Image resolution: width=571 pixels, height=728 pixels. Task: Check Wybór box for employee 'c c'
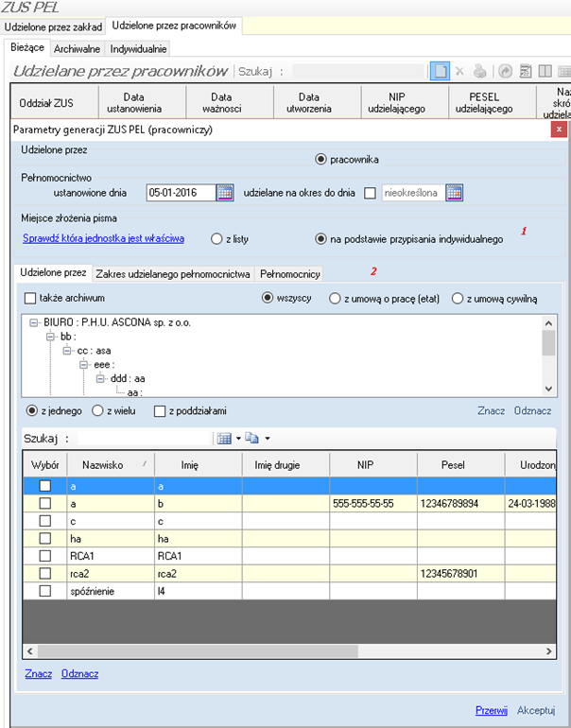45,521
